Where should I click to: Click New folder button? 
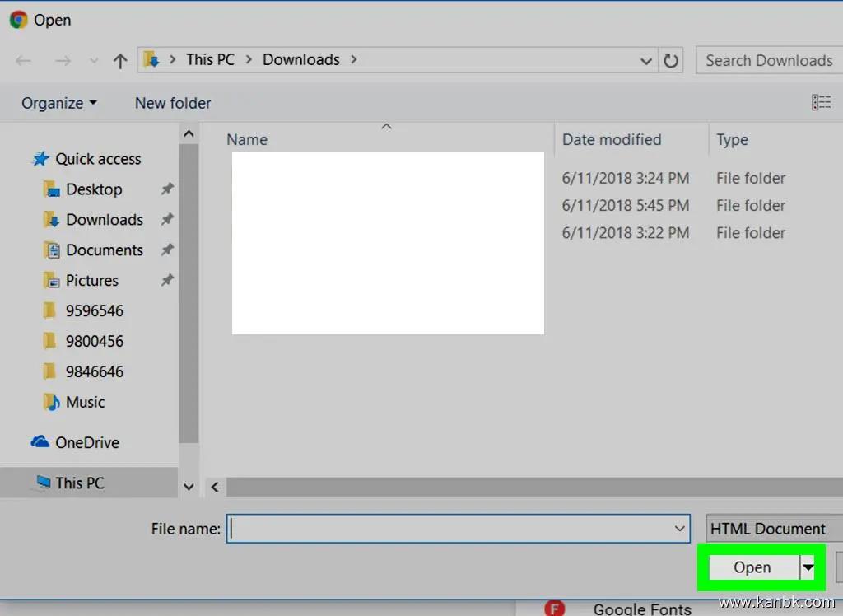(173, 103)
